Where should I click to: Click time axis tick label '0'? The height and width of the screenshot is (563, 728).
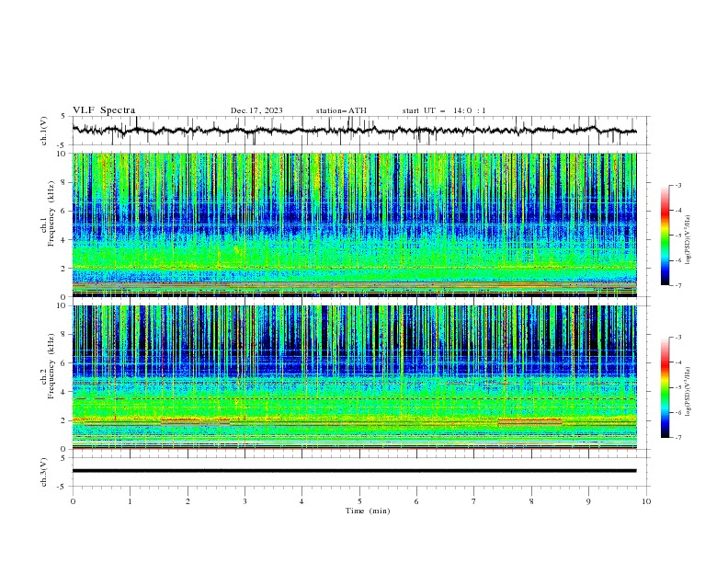73,501
